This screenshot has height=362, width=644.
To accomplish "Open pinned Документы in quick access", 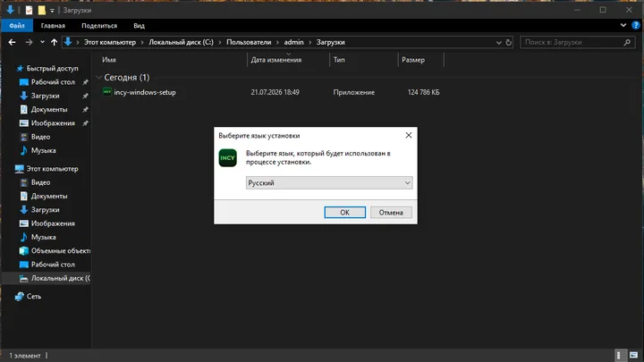I will pyautogui.click(x=49, y=110).
